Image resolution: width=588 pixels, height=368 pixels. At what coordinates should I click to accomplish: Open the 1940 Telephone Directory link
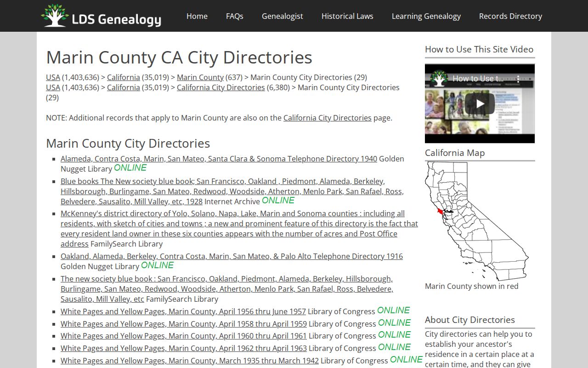[219, 159]
